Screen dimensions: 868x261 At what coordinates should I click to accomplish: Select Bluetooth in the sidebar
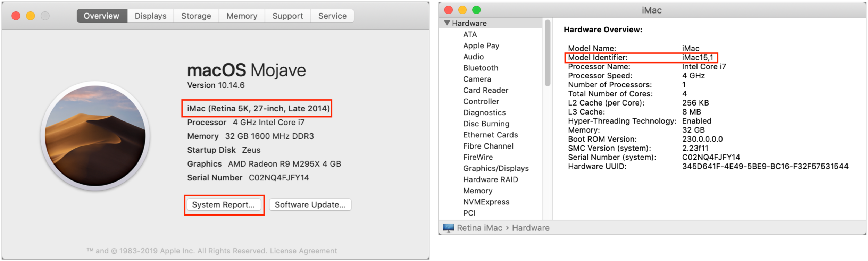pyautogui.click(x=481, y=68)
